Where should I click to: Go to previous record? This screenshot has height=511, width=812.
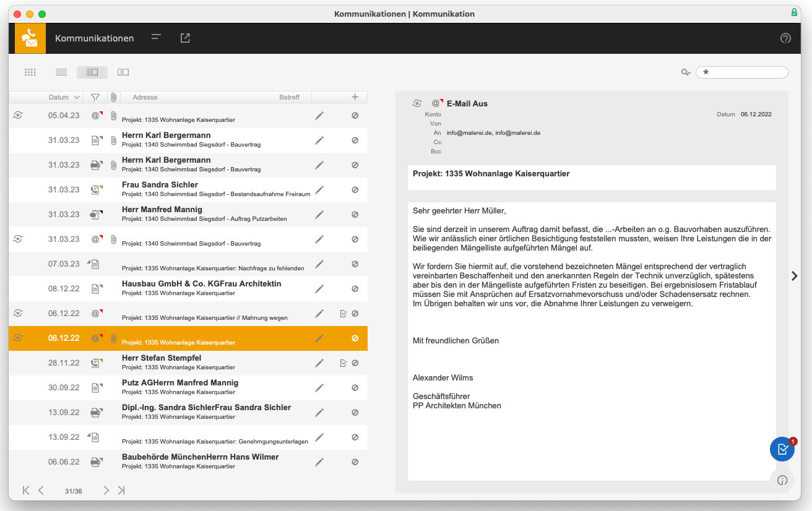tap(41, 491)
